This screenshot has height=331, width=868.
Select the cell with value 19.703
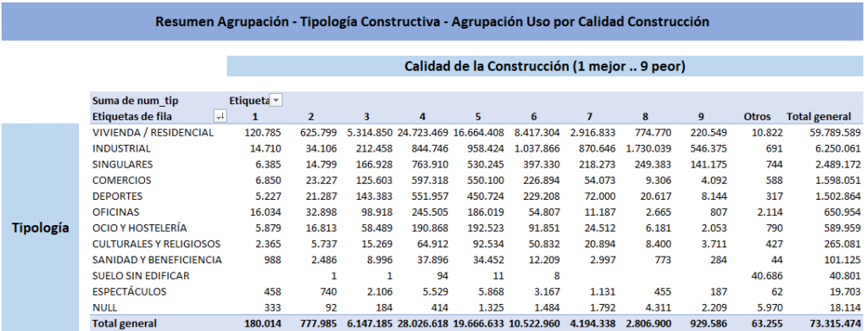(x=845, y=292)
